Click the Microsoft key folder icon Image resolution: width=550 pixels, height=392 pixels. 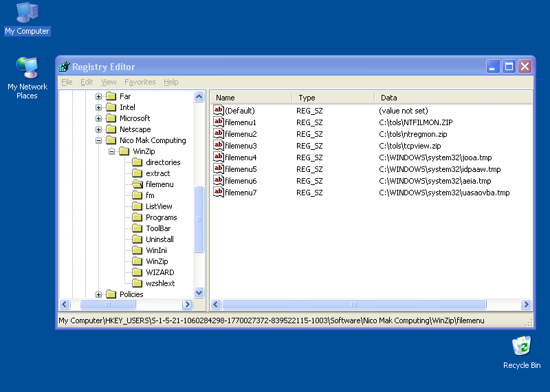111,118
